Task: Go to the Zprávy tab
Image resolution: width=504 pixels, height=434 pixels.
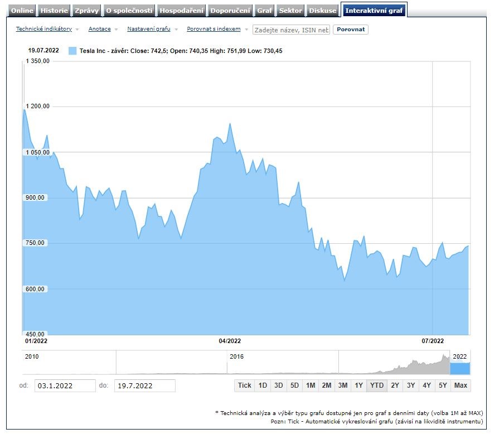Action: (x=87, y=11)
